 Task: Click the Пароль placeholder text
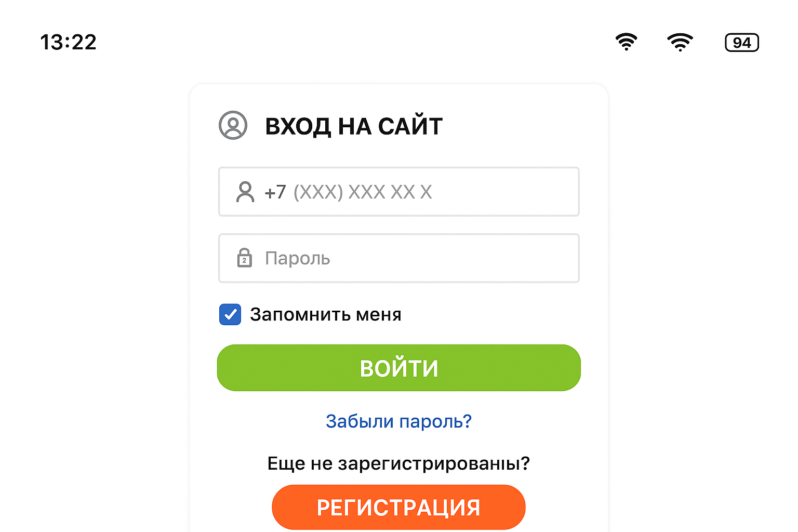tap(298, 258)
